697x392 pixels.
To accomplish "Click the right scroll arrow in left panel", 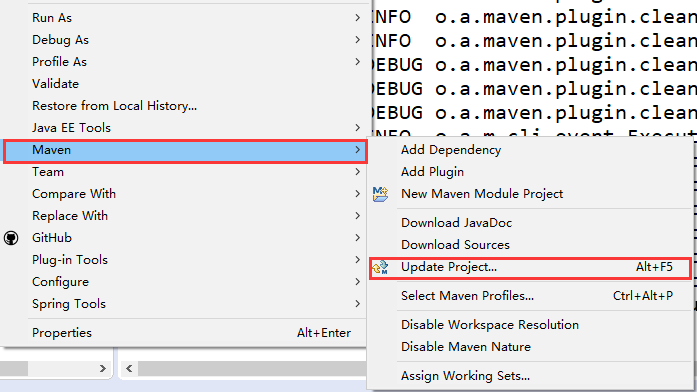I will tap(103, 368).
